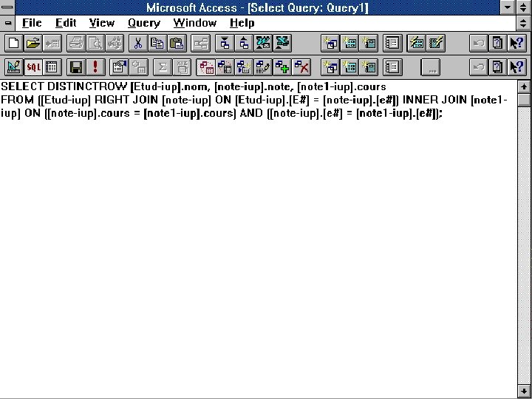Click Database Window icon in lower toolbar row
The width and height of the screenshot is (532, 399).
392,67
